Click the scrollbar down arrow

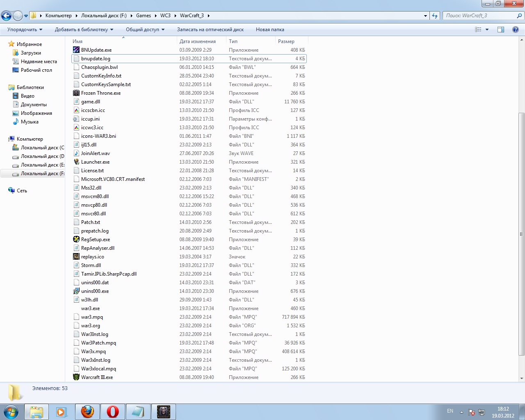point(521,379)
